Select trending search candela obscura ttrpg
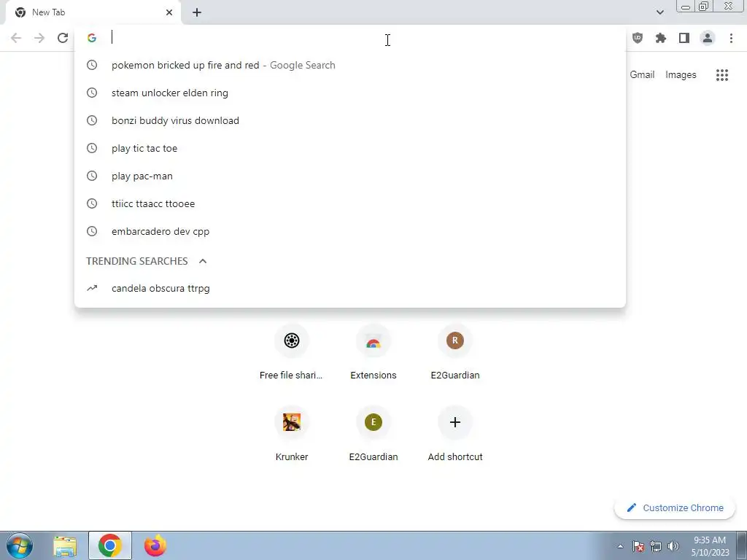The width and height of the screenshot is (747, 560). (350, 288)
